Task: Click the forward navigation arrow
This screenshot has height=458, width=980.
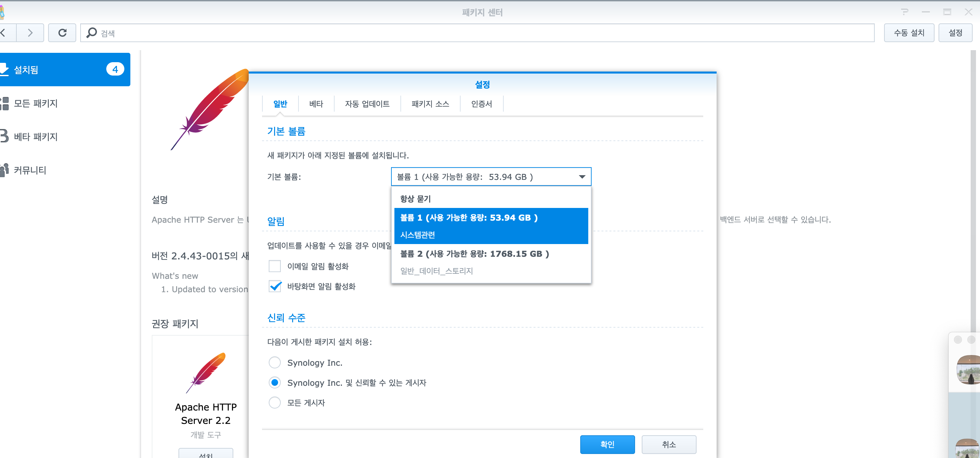Action: (30, 33)
